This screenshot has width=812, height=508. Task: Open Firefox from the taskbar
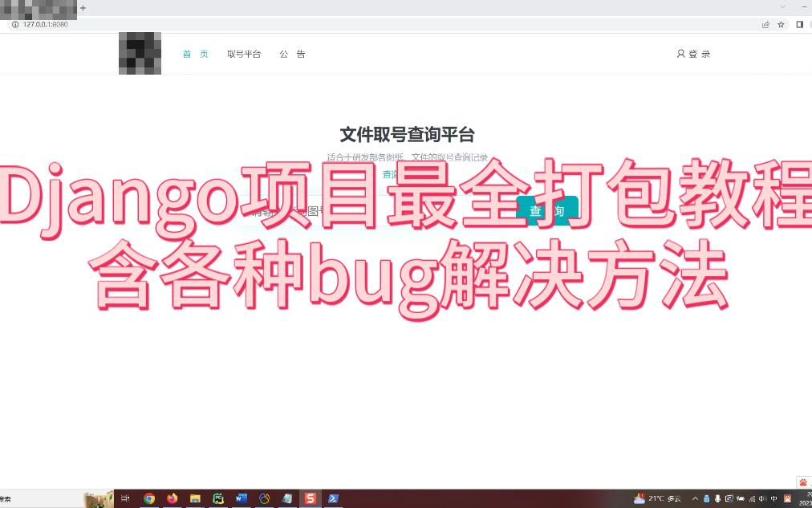click(172, 498)
